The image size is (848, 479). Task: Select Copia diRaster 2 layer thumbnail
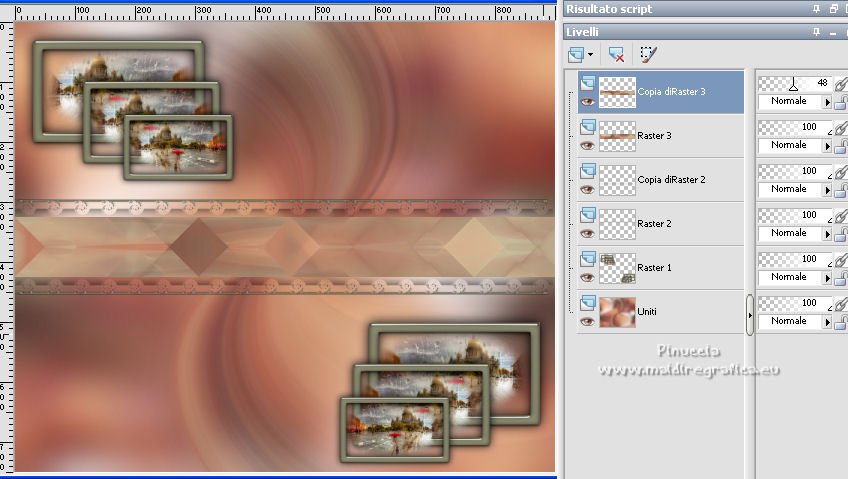tap(617, 180)
